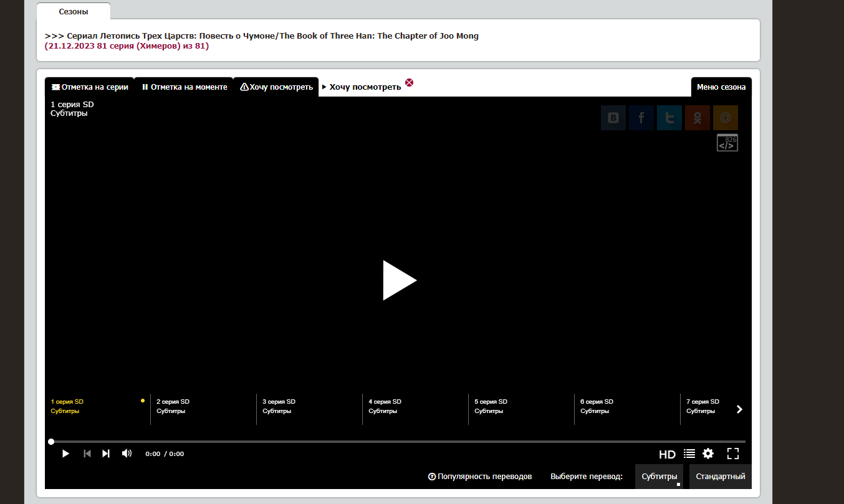This screenshot has height=504, width=844.
Task: Share video on VK icon
Action: (613, 118)
